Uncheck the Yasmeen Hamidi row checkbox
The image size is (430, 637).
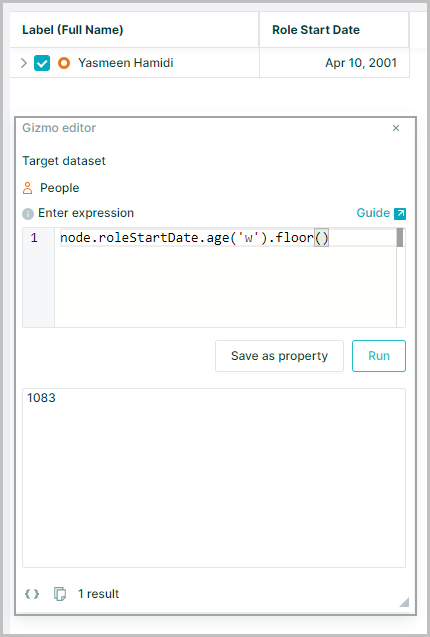click(42, 63)
